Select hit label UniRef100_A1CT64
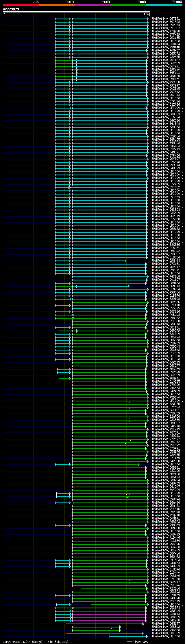 [166, 541]
